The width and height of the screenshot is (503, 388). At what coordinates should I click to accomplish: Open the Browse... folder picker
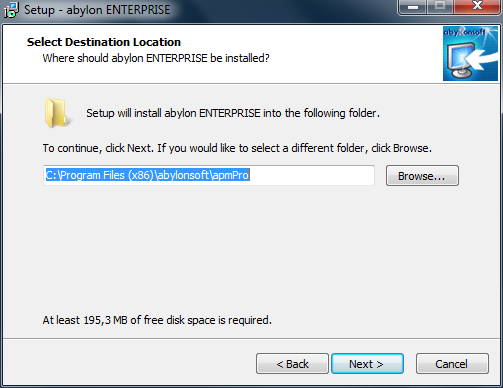coord(422,176)
